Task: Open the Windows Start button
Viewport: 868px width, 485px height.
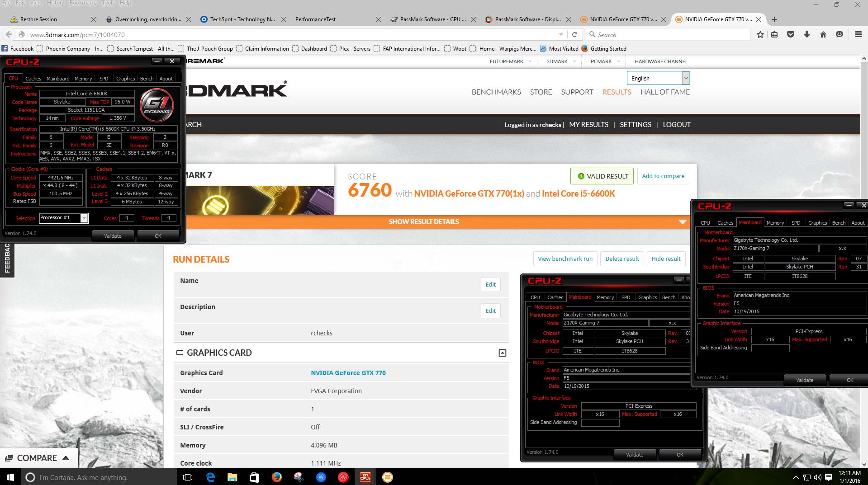Action: coord(10,477)
